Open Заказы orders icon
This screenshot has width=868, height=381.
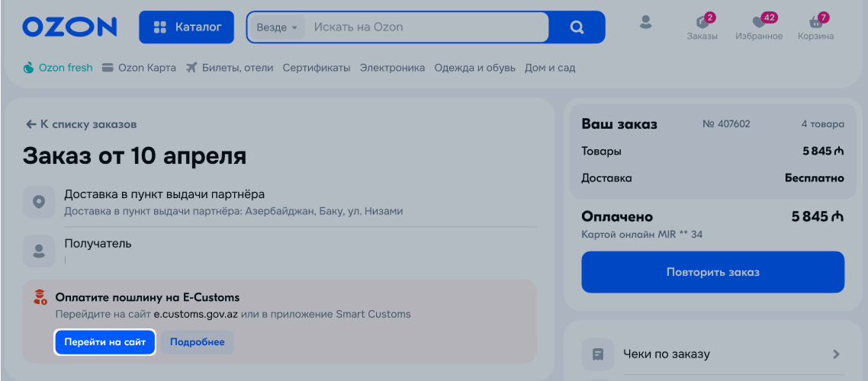[x=702, y=27]
